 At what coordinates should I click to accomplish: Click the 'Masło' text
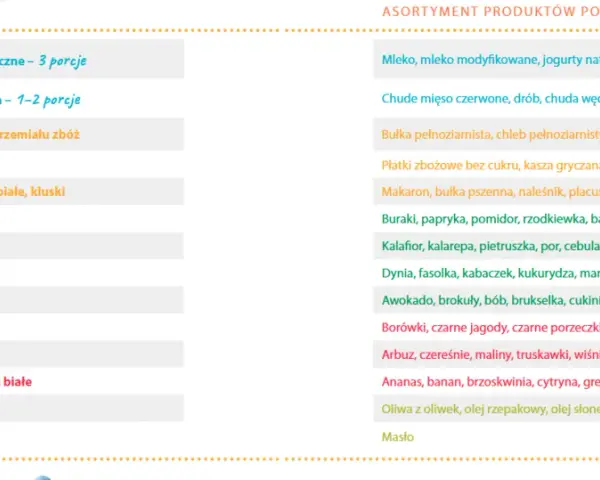pos(398,437)
